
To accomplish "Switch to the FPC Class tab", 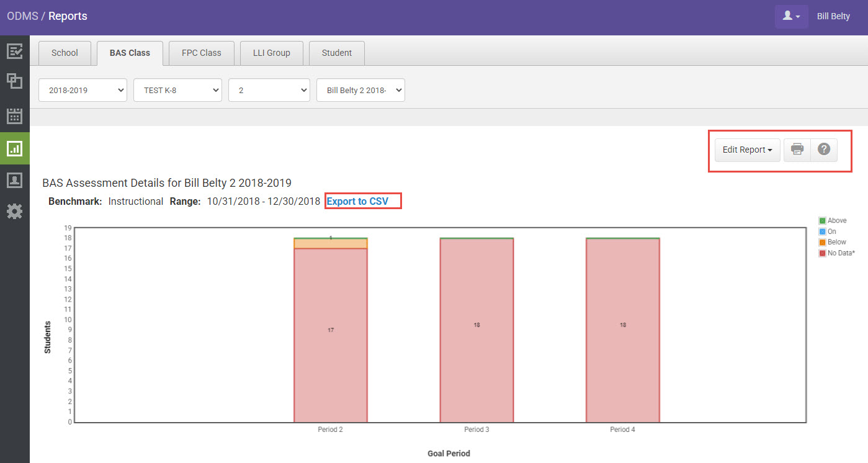I will [201, 53].
